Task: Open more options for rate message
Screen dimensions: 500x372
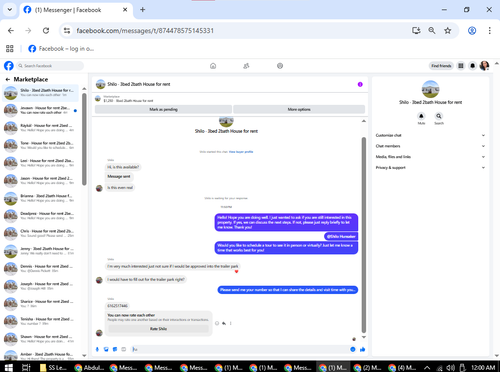Action: tap(231, 323)
